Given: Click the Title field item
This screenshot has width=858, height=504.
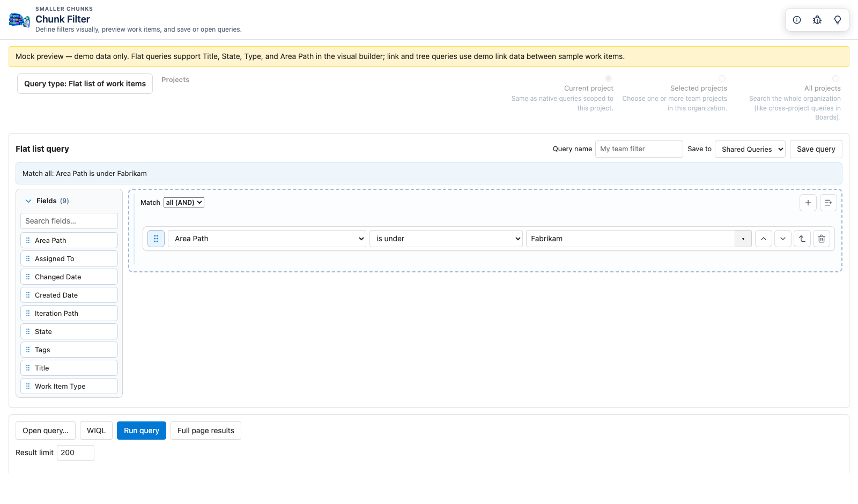Looking at the screenshot, I should (x=69, y=368).
